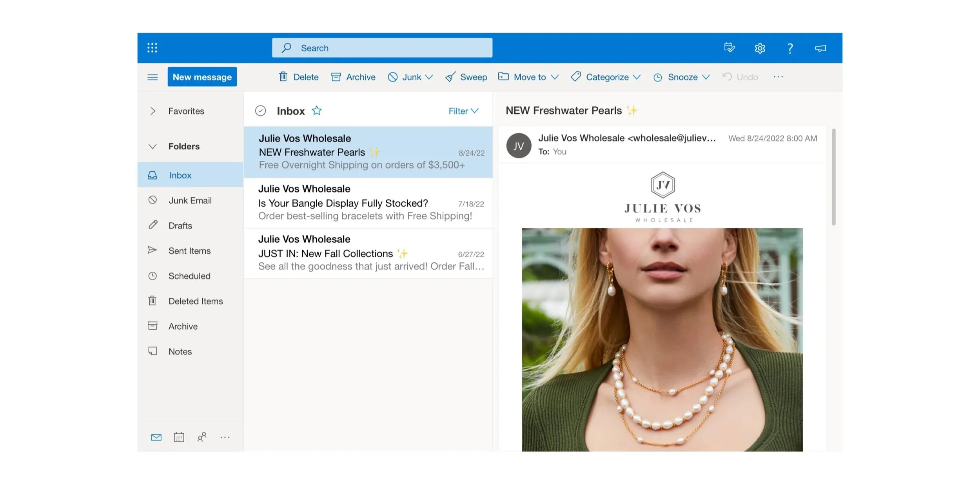Open the Deleted Items folder
Viewport: 980px width, 485px height.
point(191,301)
